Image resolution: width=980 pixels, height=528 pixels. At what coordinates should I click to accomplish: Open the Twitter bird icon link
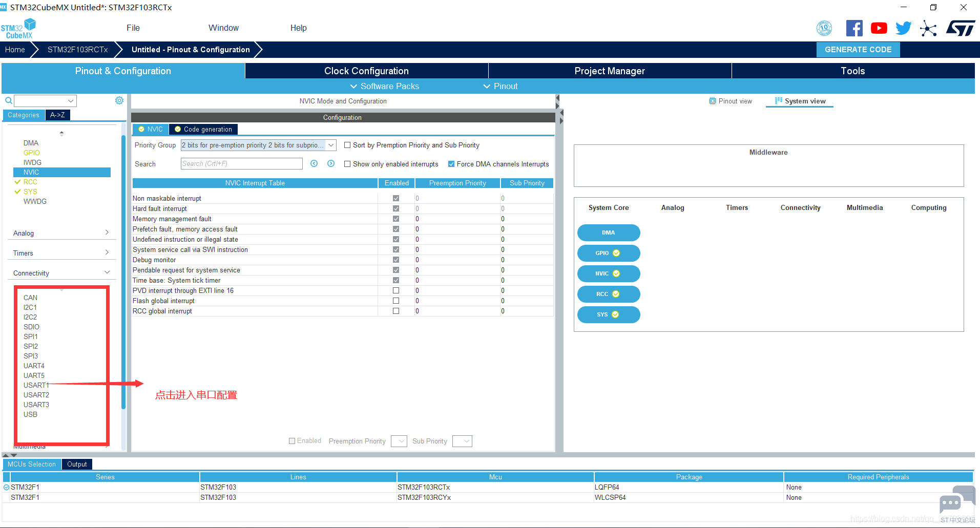click(x=903, y=28)
